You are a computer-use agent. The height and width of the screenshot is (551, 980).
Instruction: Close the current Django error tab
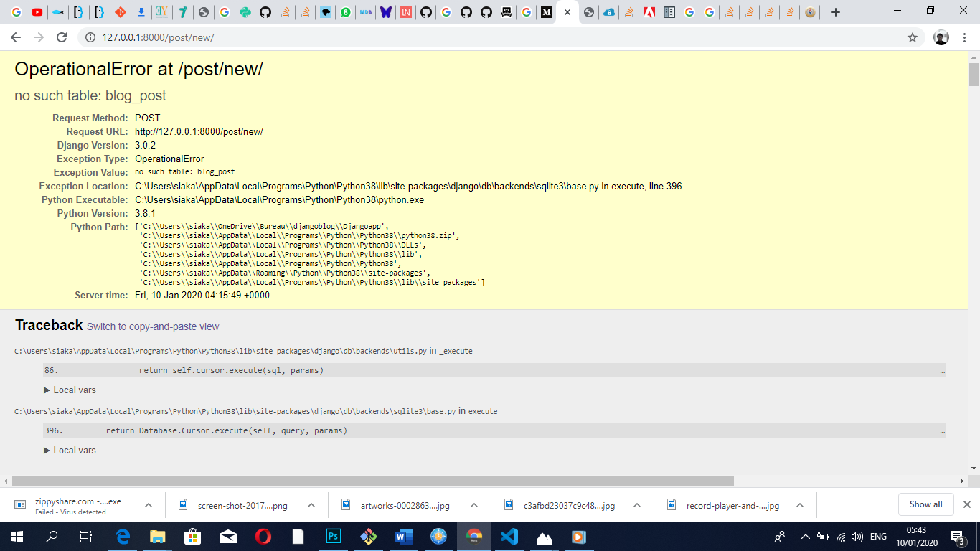coord(567,12)
